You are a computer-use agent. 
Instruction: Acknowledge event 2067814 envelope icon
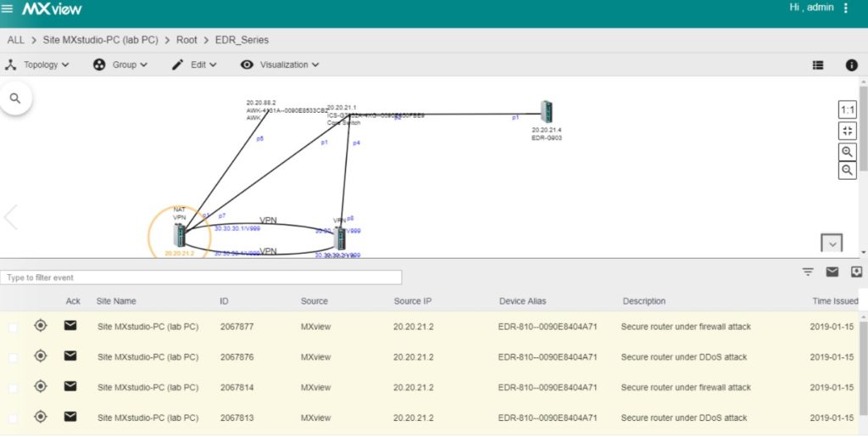[70, 387]
